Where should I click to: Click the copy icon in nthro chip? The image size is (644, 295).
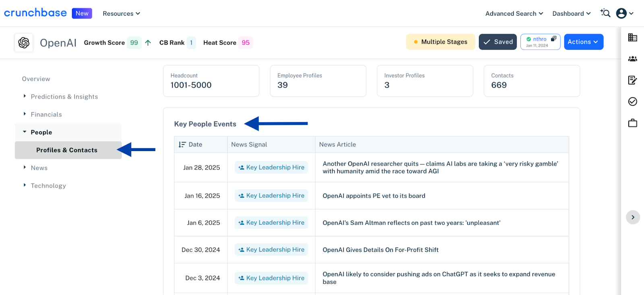pyautogui.click(x=554, y=39)
